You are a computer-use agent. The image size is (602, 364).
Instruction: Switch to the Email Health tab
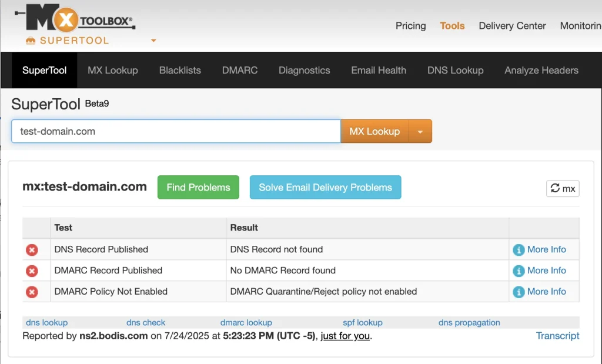[379, 70]
